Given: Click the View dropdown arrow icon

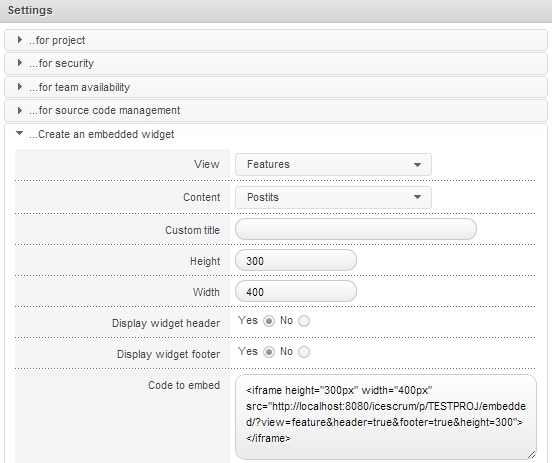Looking at the screenshot, I should tap(418, 165).
